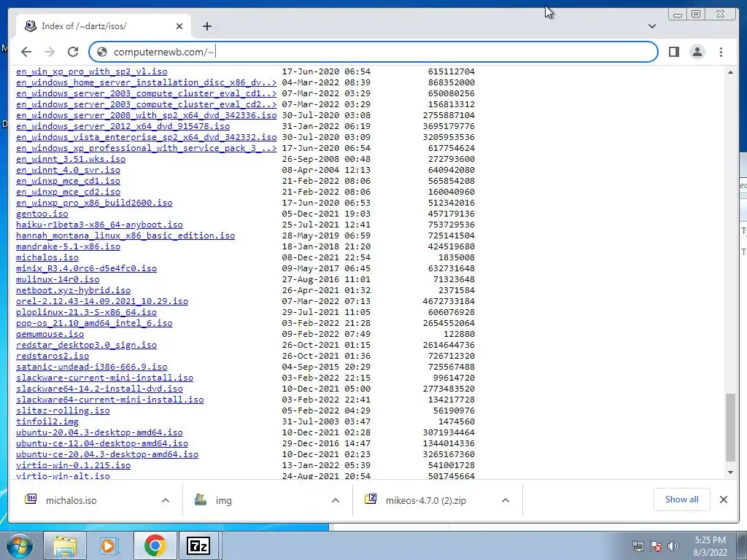This screenshot has width=747, height=560.
Task: Download gentoo.iso
Action: [42, 214]
